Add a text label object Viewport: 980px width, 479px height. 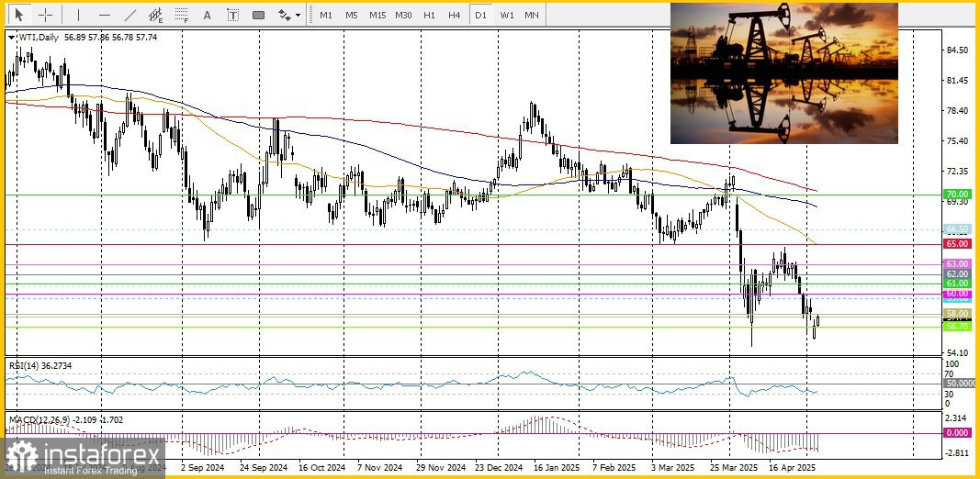pos(232,15)
